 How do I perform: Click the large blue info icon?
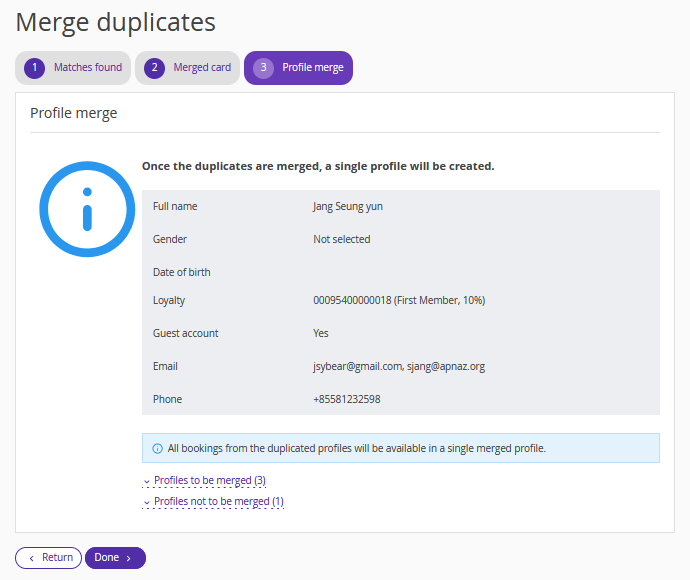tap(87, 209)
